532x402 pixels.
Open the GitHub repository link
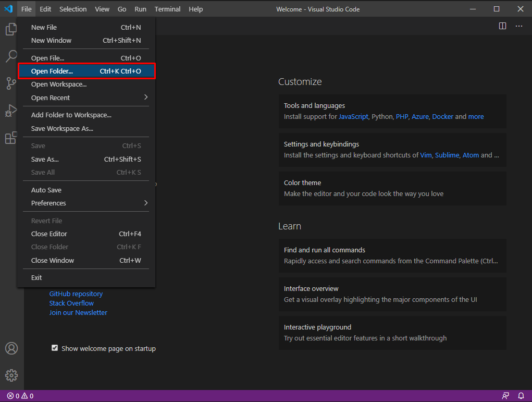tap(76, 294)
